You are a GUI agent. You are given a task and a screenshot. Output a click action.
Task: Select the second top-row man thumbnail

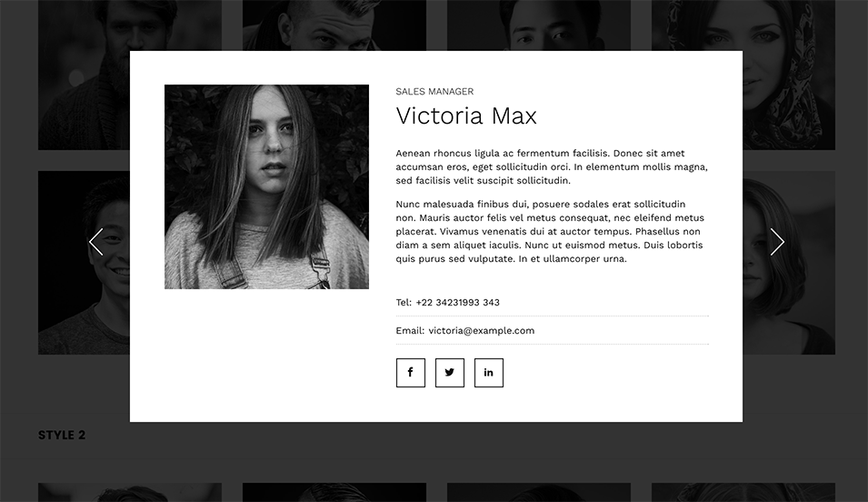334,25
